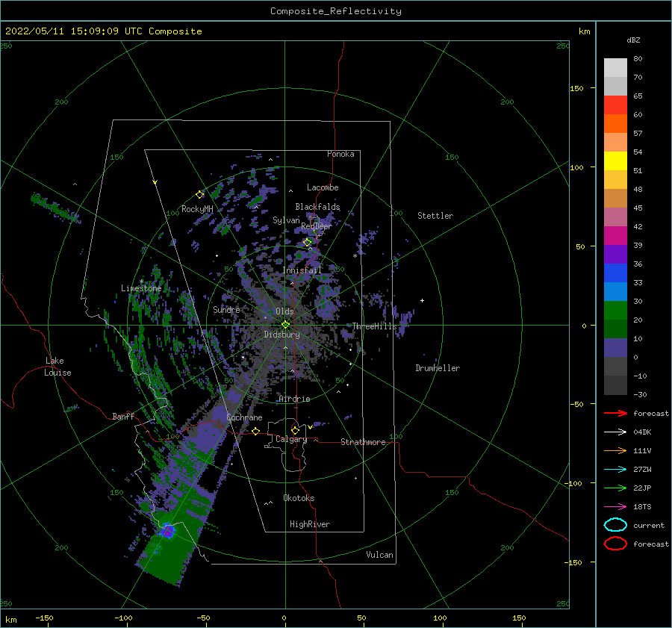Click the yellow diamond marker above Calgary label

(295, 430)
